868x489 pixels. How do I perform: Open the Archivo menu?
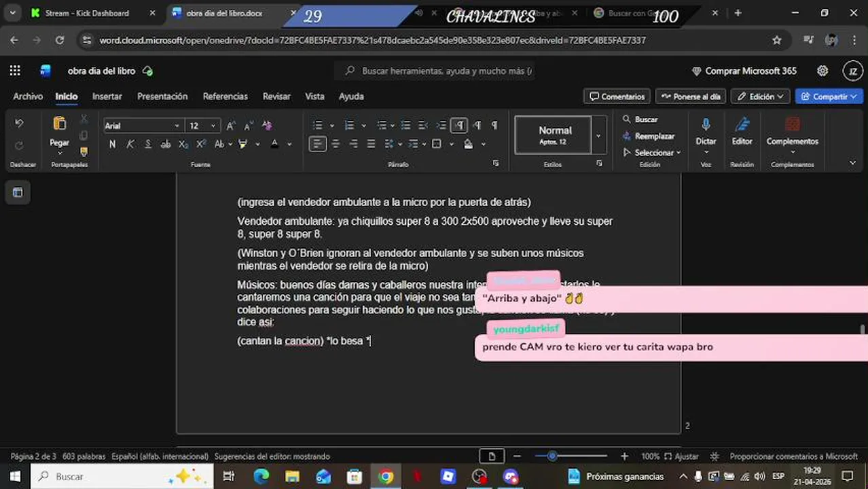28,96
